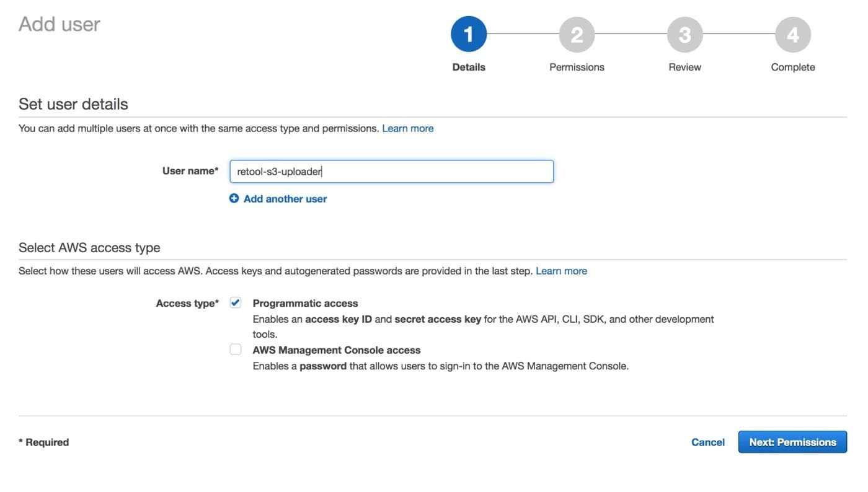Viewport: 868px width, 492px height.
Task: Click the step 4 Complete circle
Action: click(x=792, y=34)
